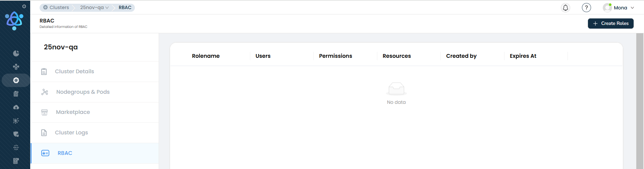Click the No data text
The image size is (644, 169).
396,102
